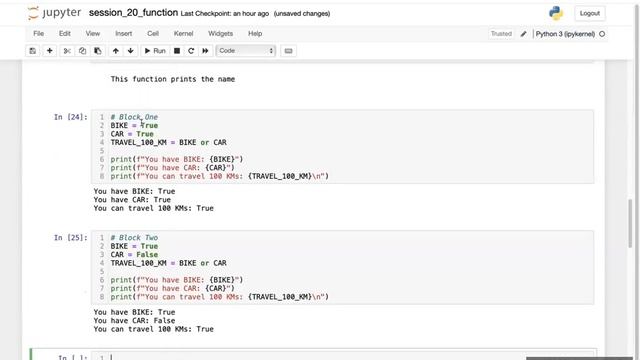Open the Widgets menu
This screenshot has width=640, height=360.
coord(220,33)
